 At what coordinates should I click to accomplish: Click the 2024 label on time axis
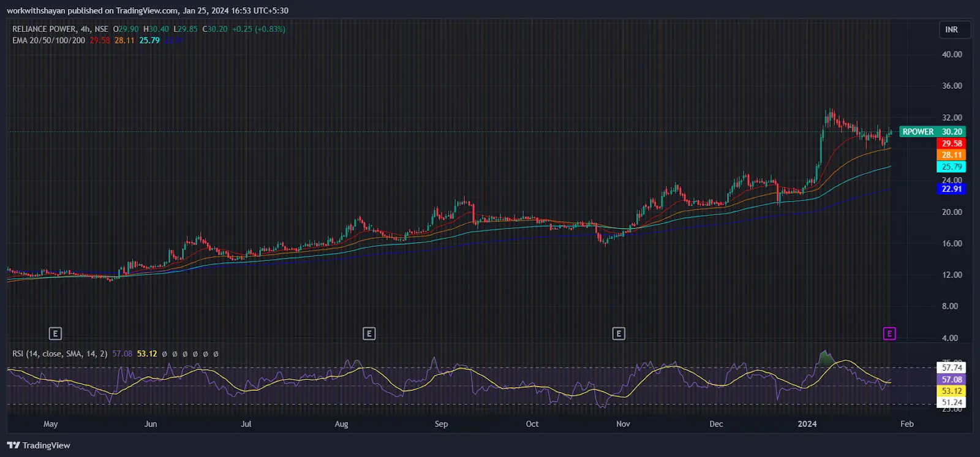(807, 424)
